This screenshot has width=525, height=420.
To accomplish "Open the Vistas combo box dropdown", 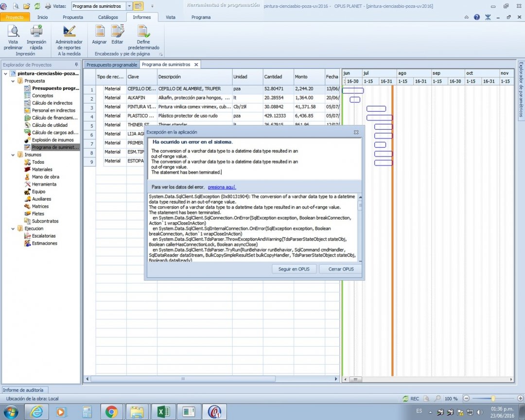I will point(129,6).
